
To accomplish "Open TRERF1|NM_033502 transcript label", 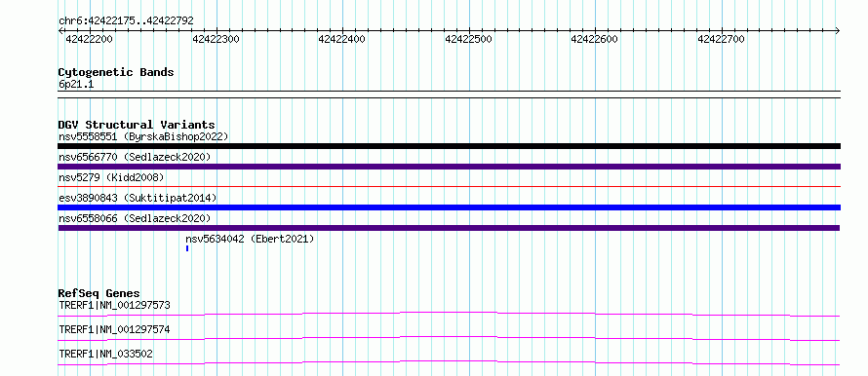I will tap(105, 354).
